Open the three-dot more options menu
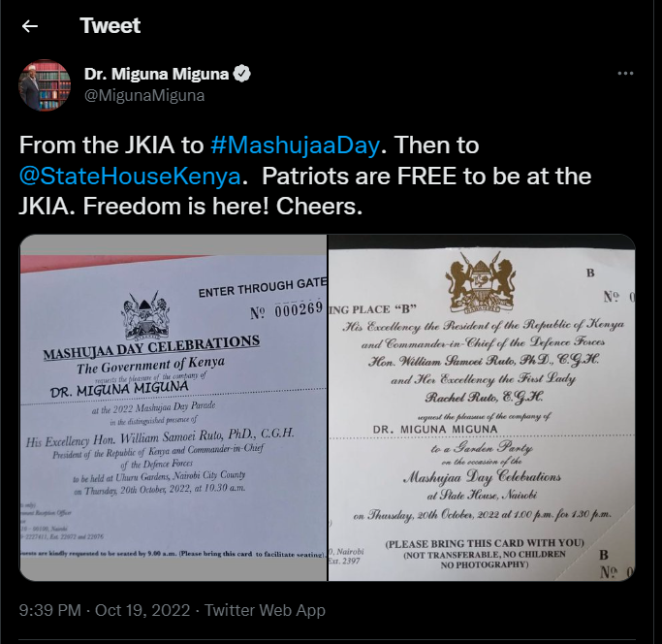The width and height of the screenshot is (662, 644). 625,74
